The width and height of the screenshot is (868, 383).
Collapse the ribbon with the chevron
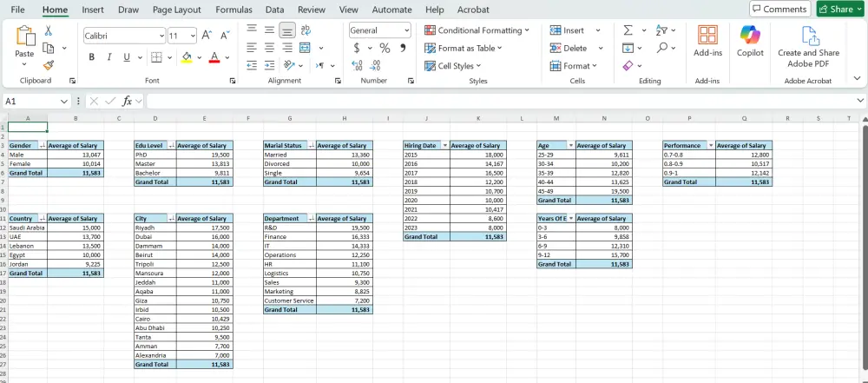tap(857, 78)
